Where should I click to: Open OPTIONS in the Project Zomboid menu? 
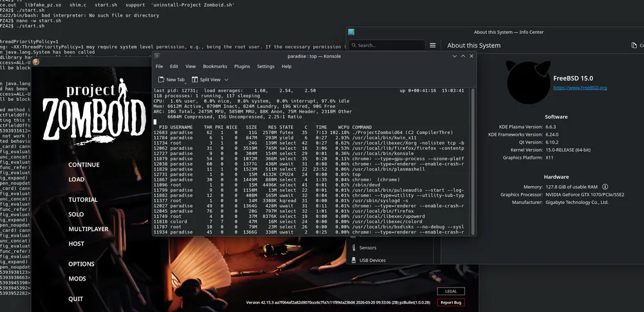point(81,264)
